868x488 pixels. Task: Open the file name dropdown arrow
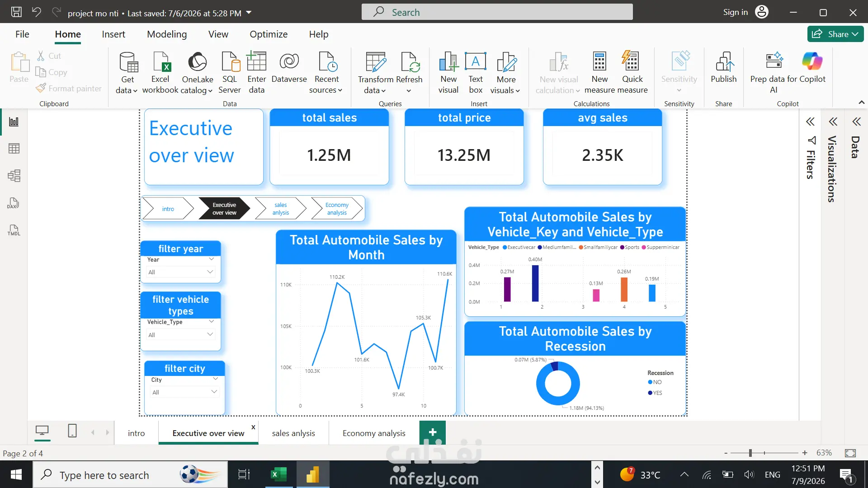249,13
